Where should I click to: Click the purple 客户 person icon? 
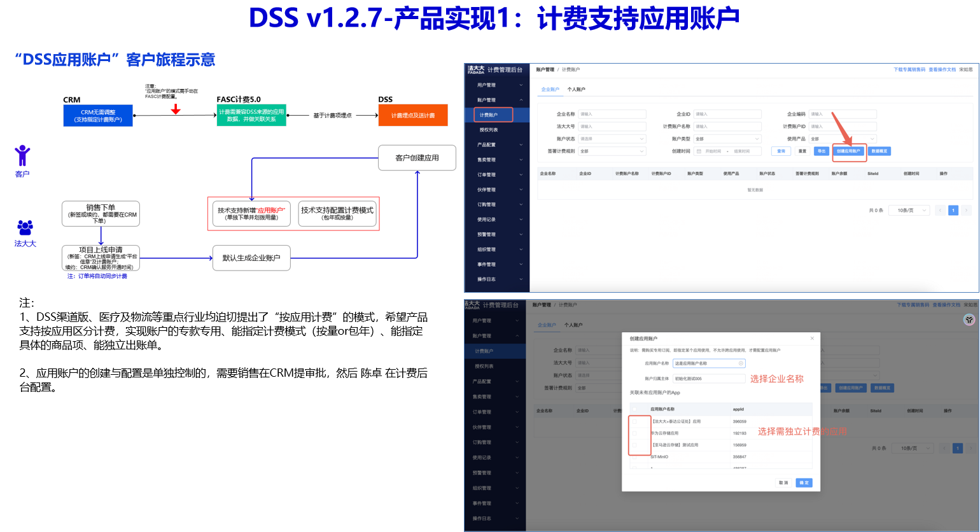[x=22, y=155]
